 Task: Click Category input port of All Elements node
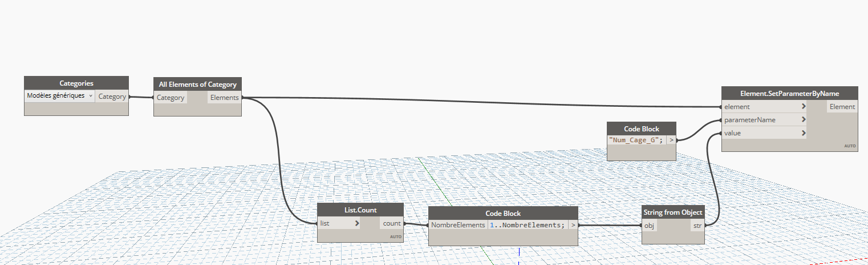[171, 98]
